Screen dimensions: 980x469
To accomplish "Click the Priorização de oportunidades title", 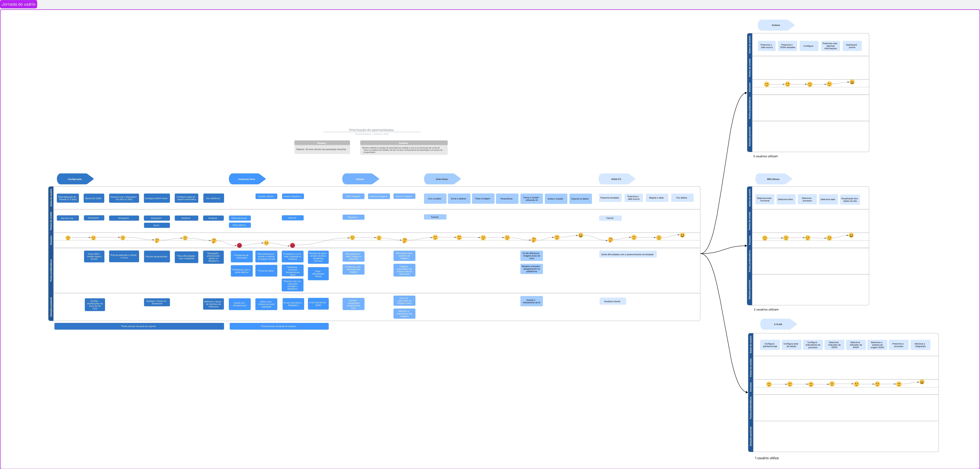I will click(371, 130).
